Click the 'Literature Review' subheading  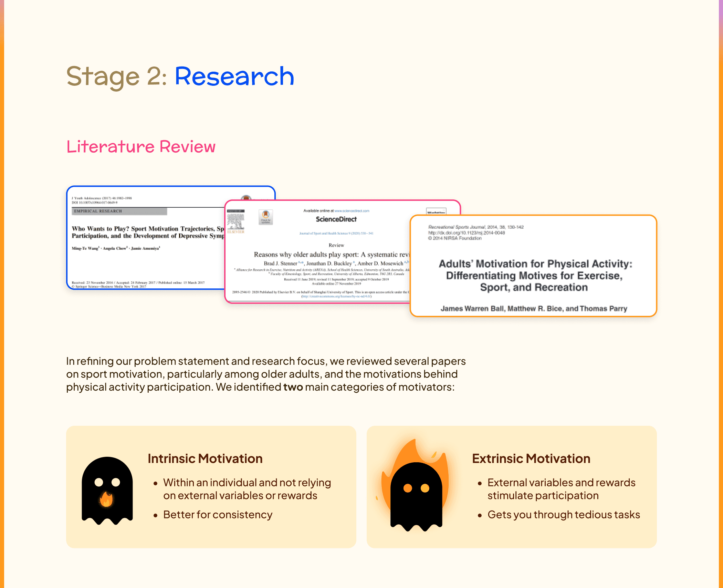tap(141, 147)
